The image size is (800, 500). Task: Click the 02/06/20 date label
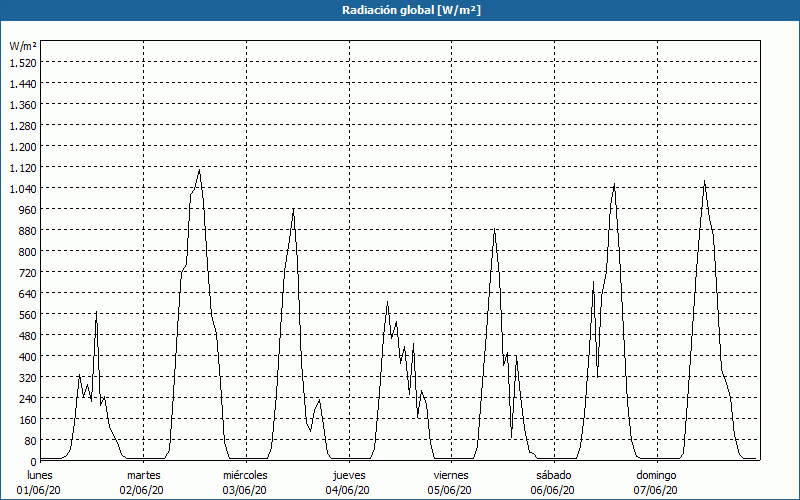click(x=142, y=491)
